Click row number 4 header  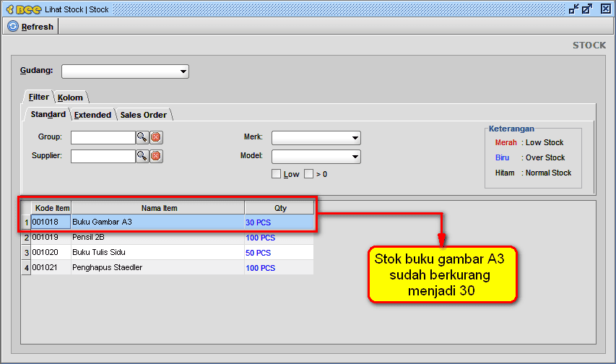point(26,268)
